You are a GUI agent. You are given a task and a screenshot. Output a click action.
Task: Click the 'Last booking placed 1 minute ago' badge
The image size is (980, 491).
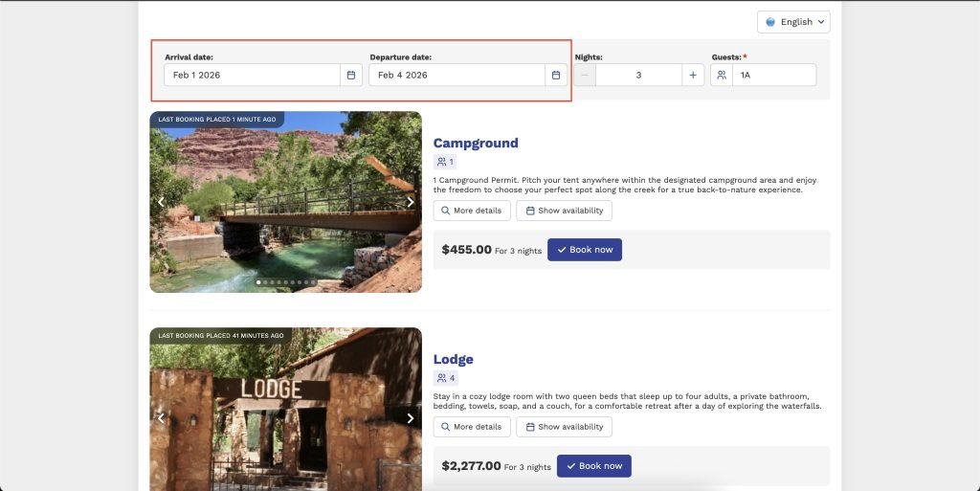pyautogui.click(x=217, y=120)
